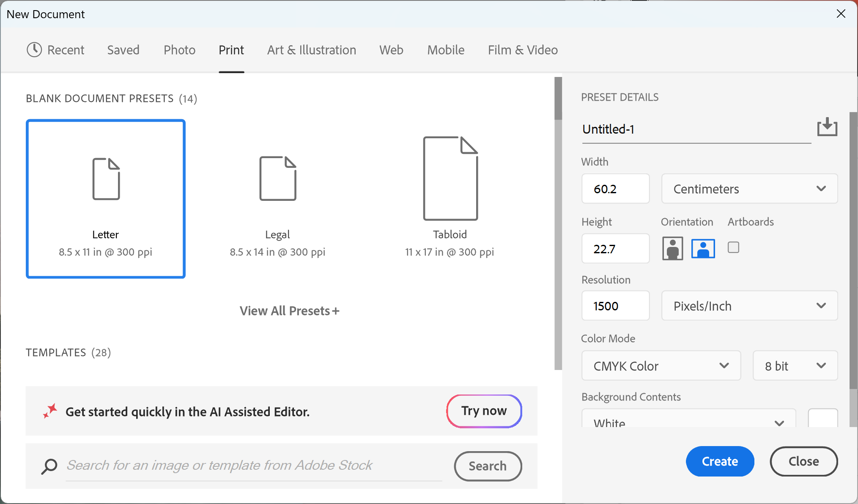858x504 pixels.
Task: Click the Try now button
Action: coord(484,411)
